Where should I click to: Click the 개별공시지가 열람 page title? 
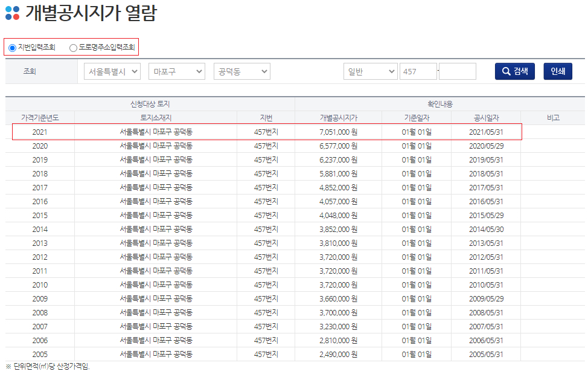(91, 13)
